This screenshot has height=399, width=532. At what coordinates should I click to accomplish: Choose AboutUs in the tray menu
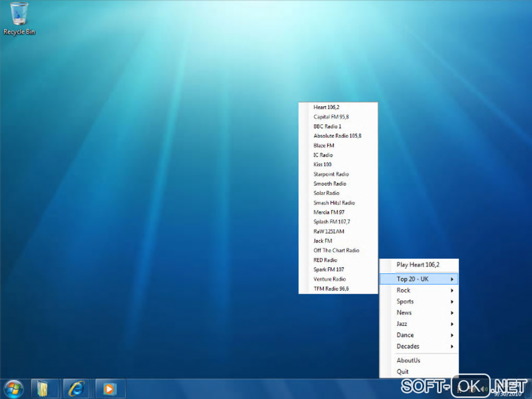pyautogui.click(x=419, y=360)
